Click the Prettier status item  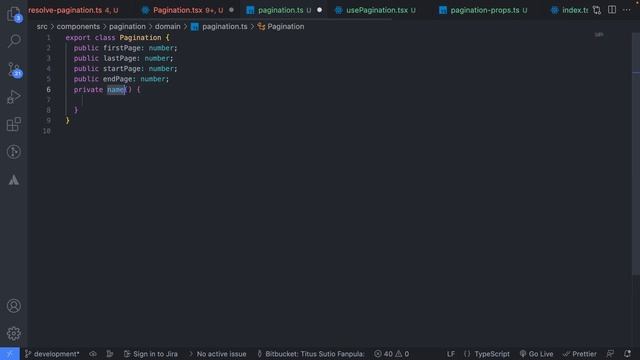pos(580,354)
